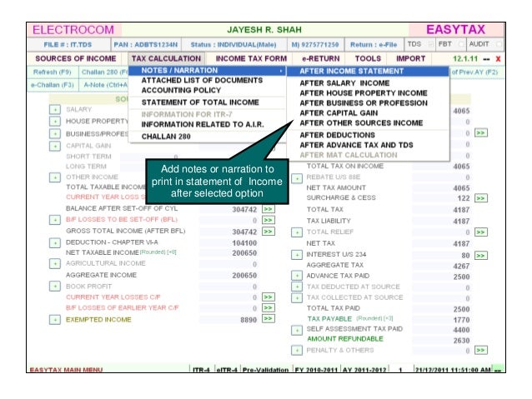Choose STATEMENT OF TOTAL INCOME

(208, 102)
